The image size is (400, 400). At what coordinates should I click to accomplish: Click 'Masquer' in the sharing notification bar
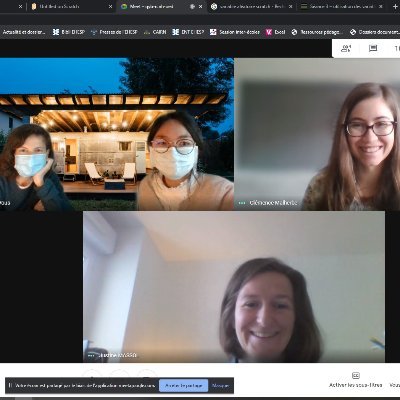(x=220, y=385)
